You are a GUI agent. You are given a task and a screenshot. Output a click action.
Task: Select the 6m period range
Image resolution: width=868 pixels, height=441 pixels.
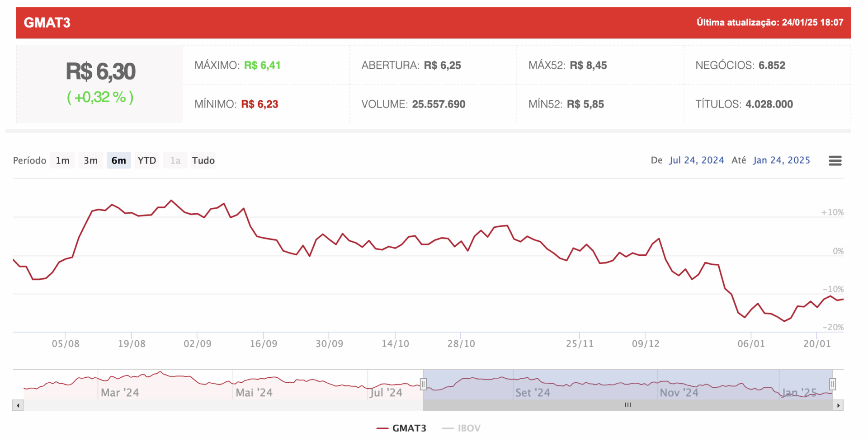(118, 160)
